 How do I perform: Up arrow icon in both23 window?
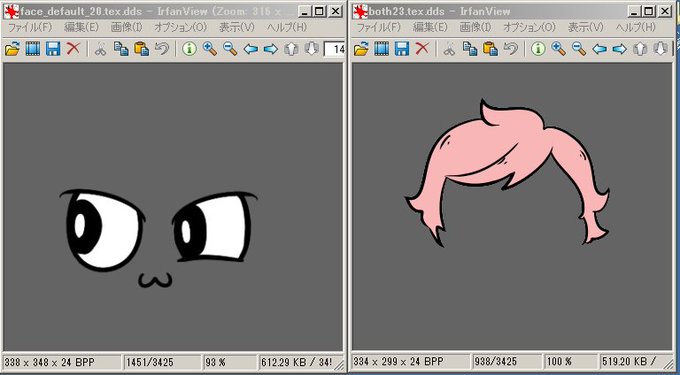click(640, 49)
